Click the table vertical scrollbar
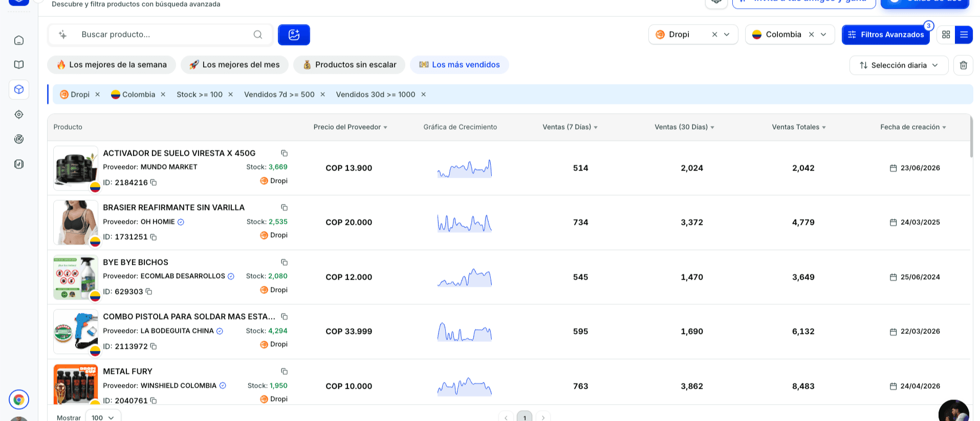The height and width of the screenshot is (421, 980). tap(971, 136)
